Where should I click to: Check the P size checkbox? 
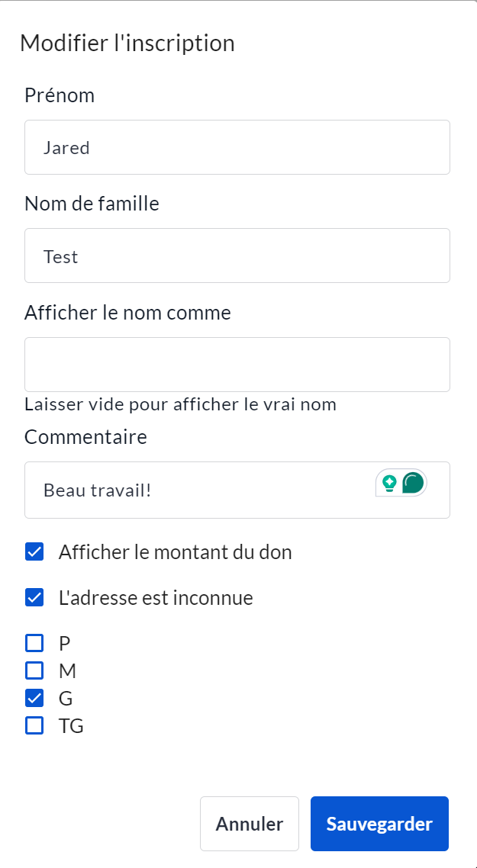tap(34, 643)
